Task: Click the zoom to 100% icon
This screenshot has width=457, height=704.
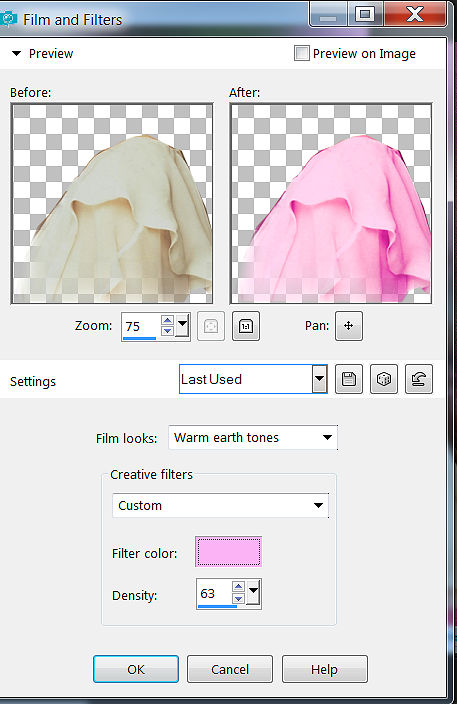Action: point(246,326)
